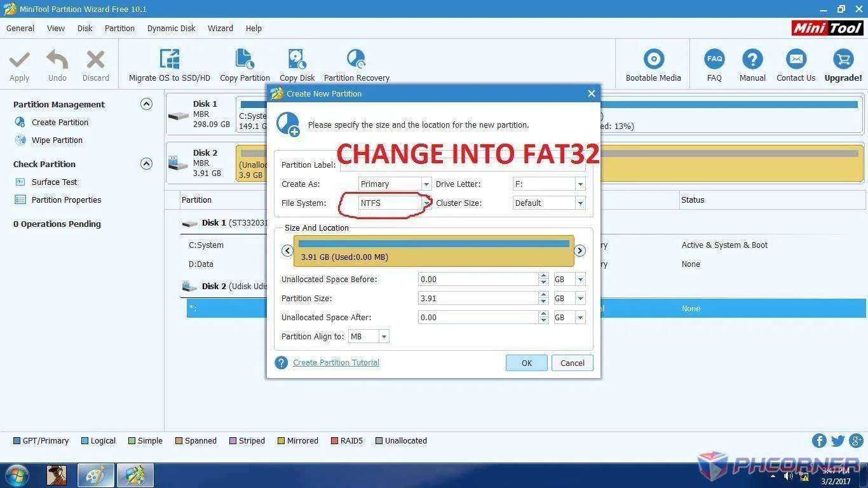This screenshot has height=488, width=868.
Task: Collapse the Check Partition section
Action: tap(146, 164)
